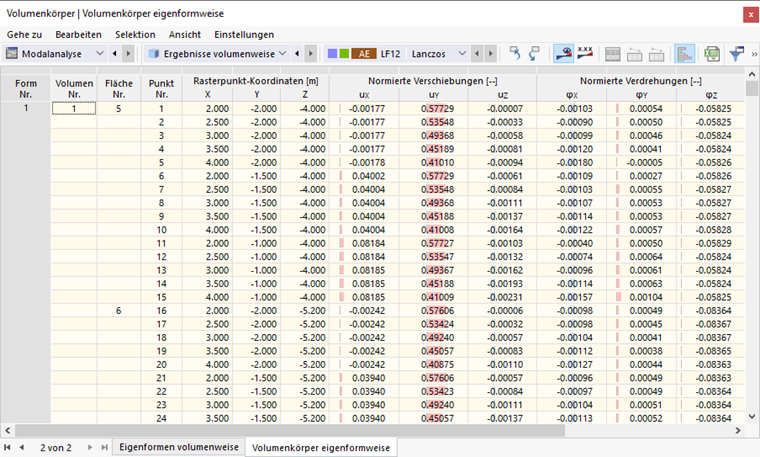Click the Excel export icon
This screenshot has width=760, height=457.
click(x=712, y=54)
